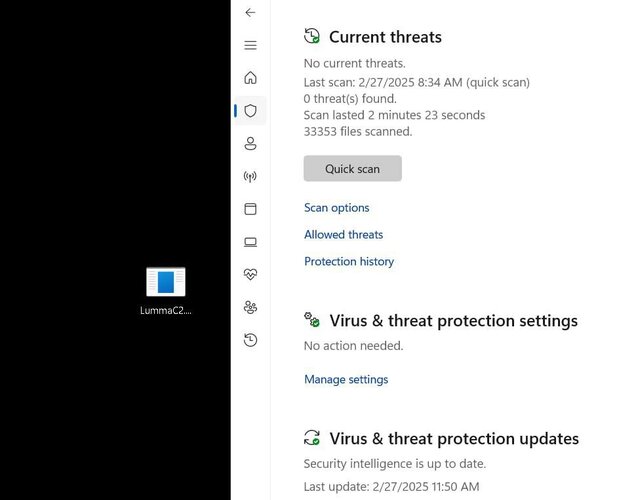Open the hamburger navigation menu
The height and width of the screenshot is (500, 619).
[x=250, y=45]
